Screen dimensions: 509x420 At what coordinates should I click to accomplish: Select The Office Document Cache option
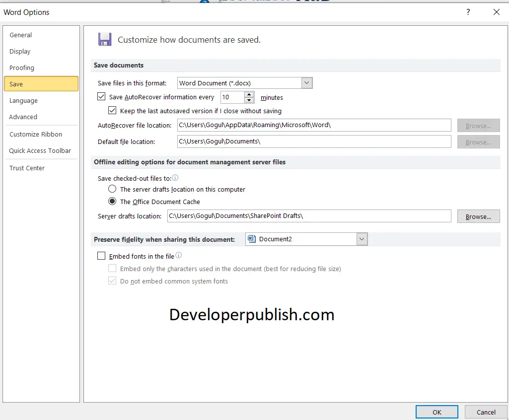112,201
